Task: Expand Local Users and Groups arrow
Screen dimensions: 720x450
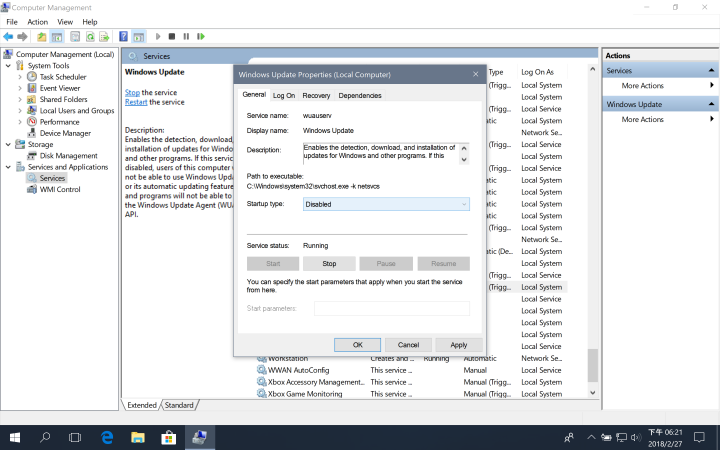Action: tap(20, 111)
